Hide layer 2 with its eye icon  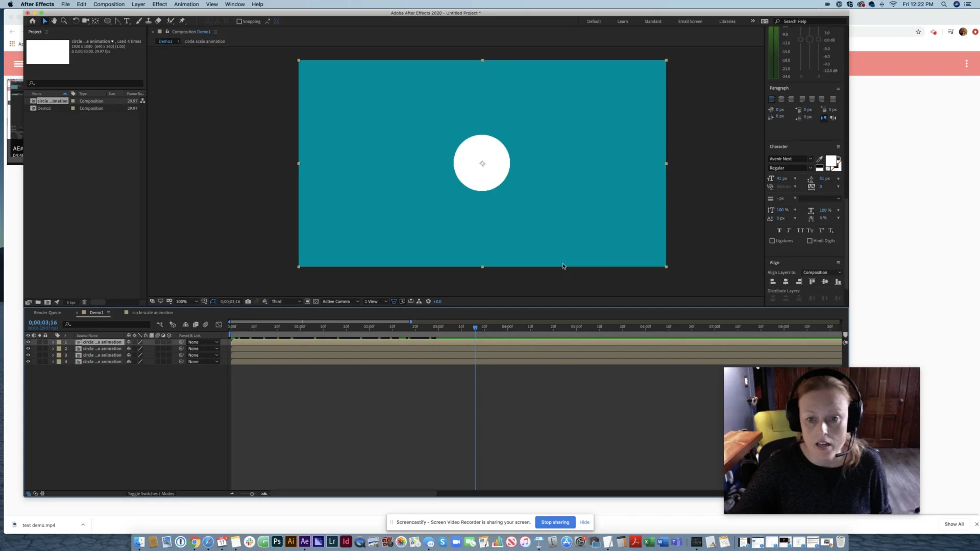[28, 348]
